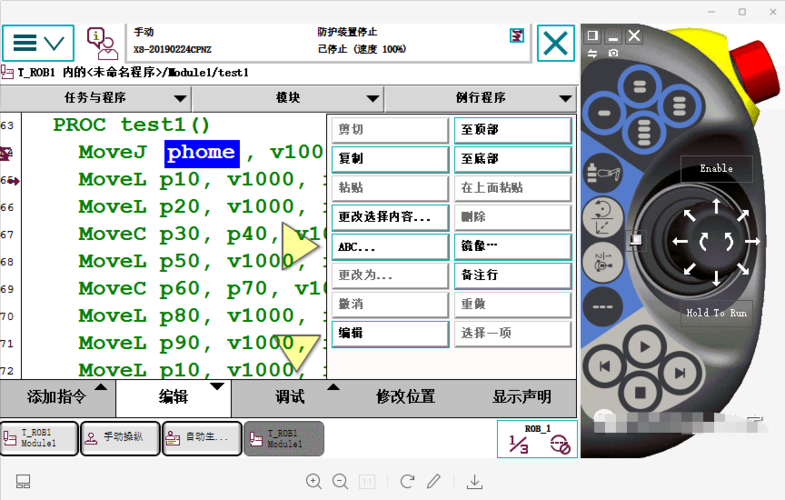
Task: Switch to active greyed T_ROB1 Module1 tab
Action: [284, 438]
